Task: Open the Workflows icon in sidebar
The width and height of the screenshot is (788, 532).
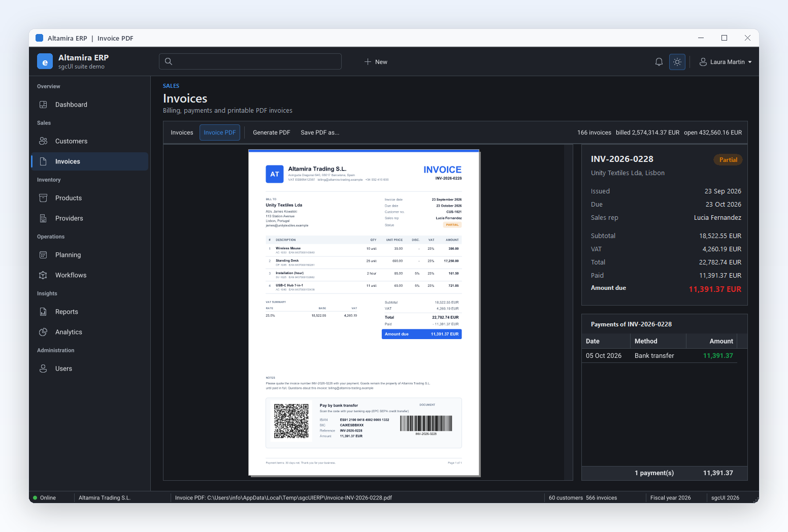Action: [43, 275]
